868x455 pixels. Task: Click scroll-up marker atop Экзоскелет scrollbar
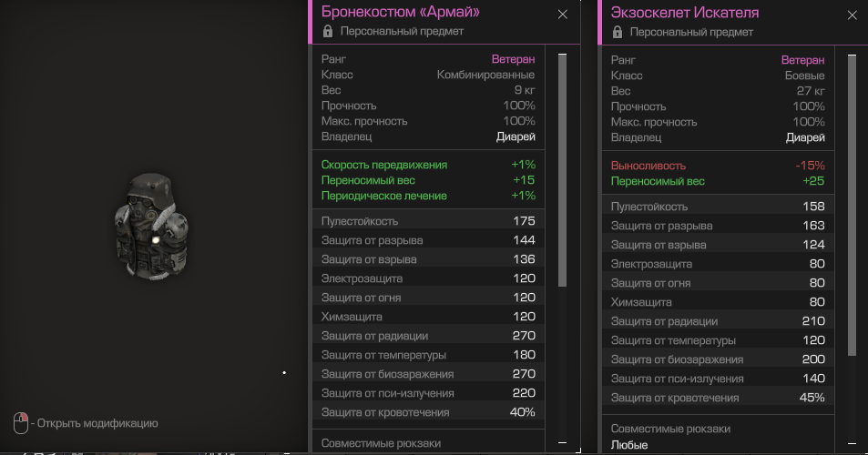pos(852,56)
